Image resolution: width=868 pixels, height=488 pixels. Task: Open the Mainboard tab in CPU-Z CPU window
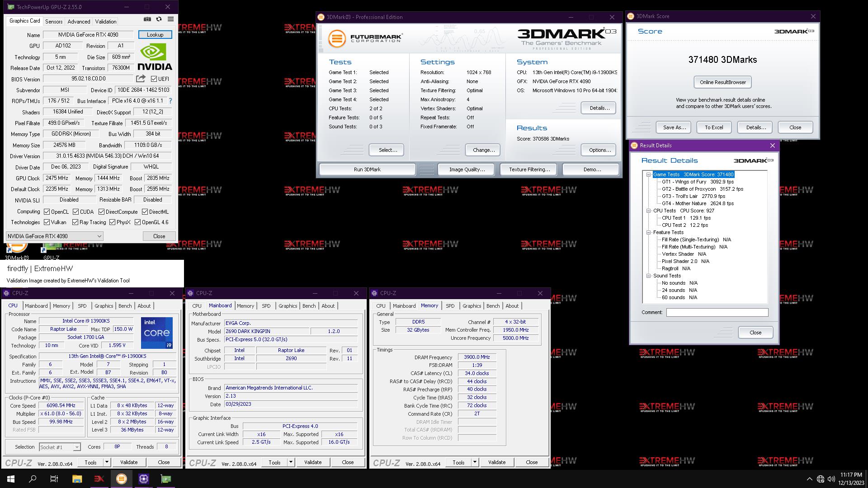[x=36, y=306]
